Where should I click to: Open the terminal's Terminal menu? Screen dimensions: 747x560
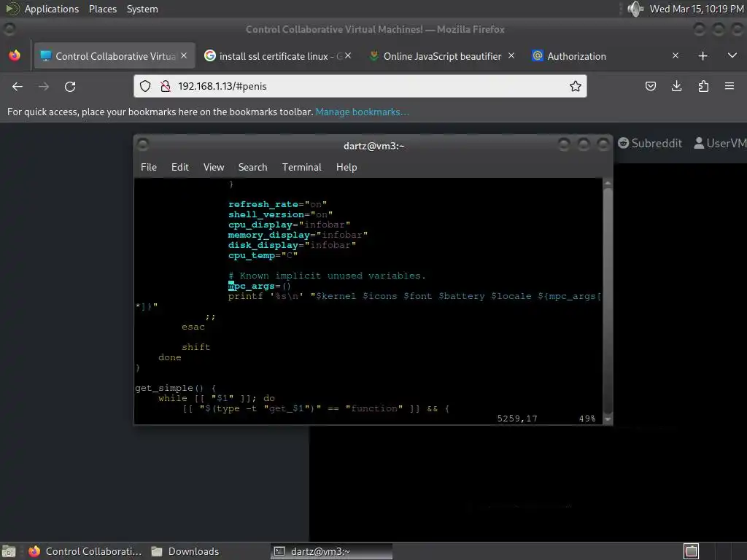pyautogui.click(x=301, y=167)
